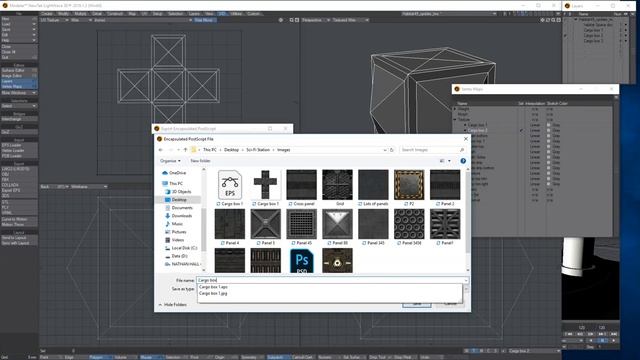Open the Surface Editor
The width and height of the screenshot is (640, 360).
pyautogui.click(x=19, y=70)
